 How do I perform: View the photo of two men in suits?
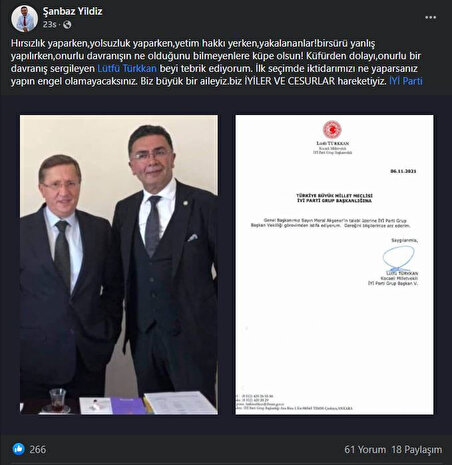coord(119,265)
